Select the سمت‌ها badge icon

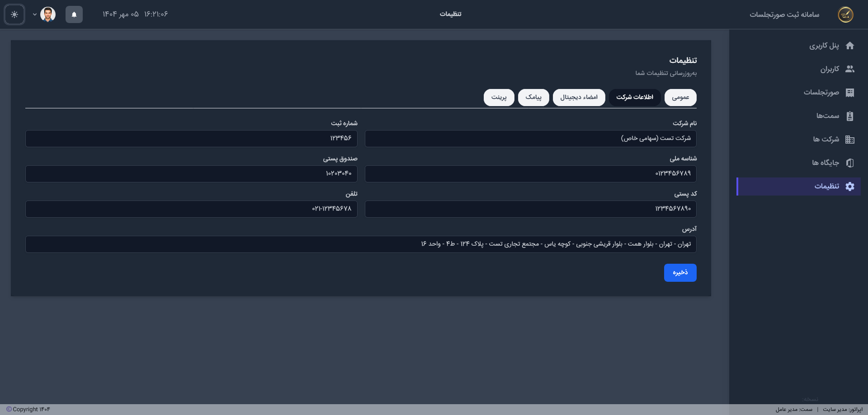[x=849, y=116]
